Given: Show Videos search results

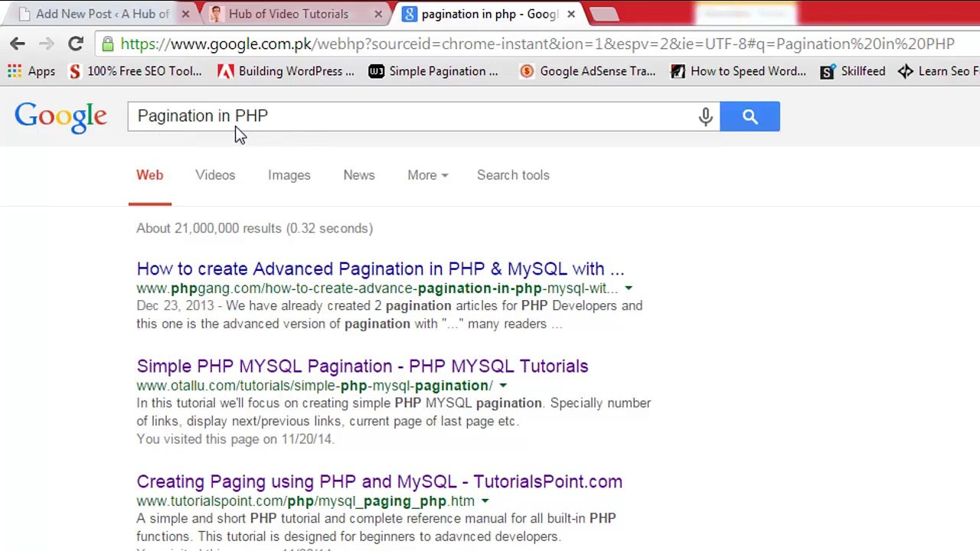Looking at the screenshot, I should [x=215, y=175].
